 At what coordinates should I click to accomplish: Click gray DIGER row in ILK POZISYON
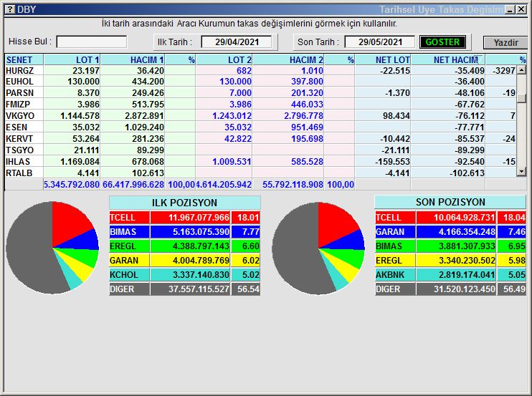[x=184, y=289]
